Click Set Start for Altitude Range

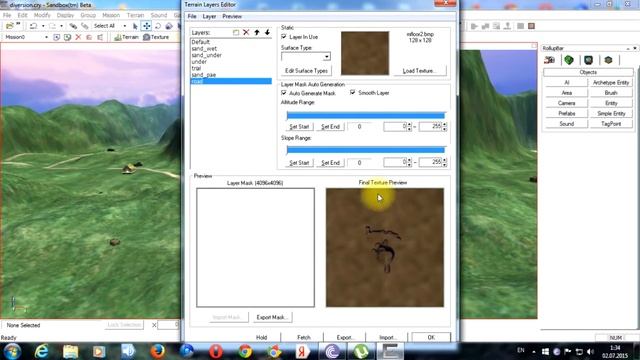(x=299, y=127)
